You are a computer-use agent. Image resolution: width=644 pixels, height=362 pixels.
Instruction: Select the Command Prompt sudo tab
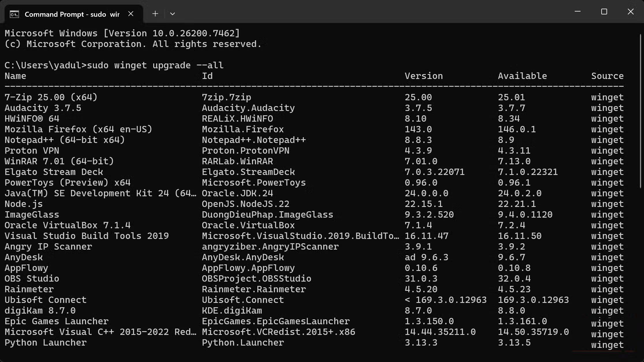(x=72, y=14)
